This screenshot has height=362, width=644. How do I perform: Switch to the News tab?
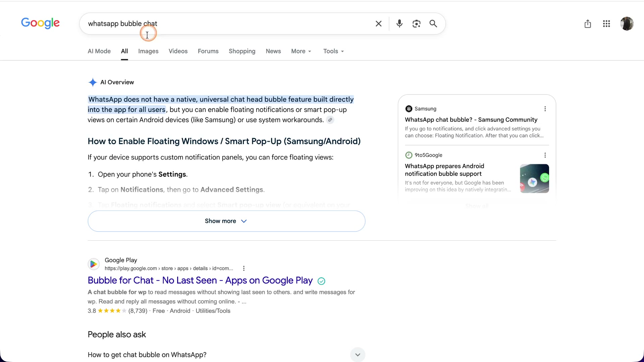pos(273,51)
